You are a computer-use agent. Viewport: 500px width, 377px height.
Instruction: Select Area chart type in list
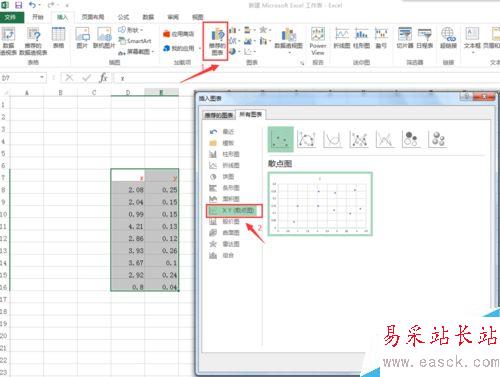pyautogui.click(x=224, y=199)
